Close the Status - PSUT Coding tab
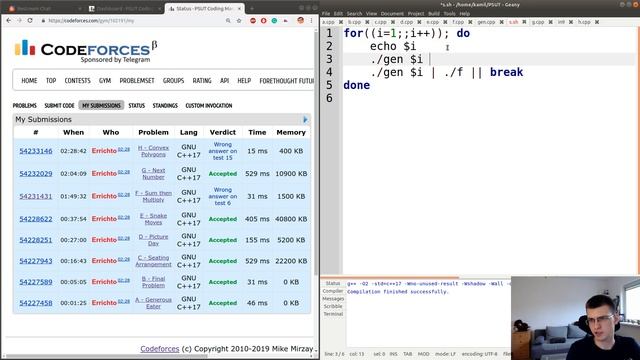640x360 pixels. (x=239, y=9)
